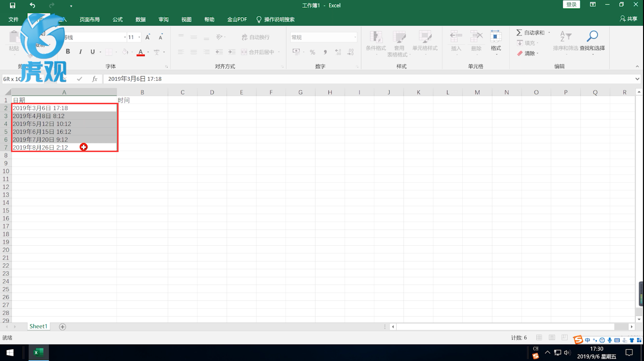Toggle bold formatting

[68, 52]
